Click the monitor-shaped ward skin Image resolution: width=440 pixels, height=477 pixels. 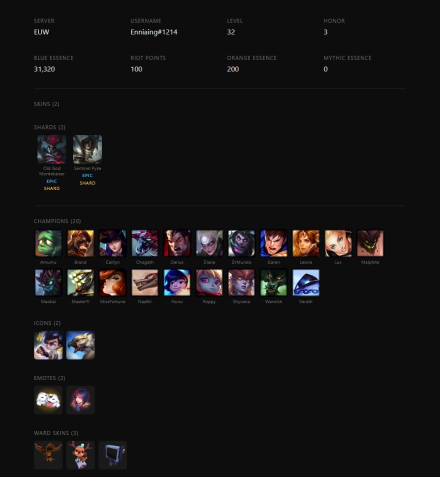113,455
